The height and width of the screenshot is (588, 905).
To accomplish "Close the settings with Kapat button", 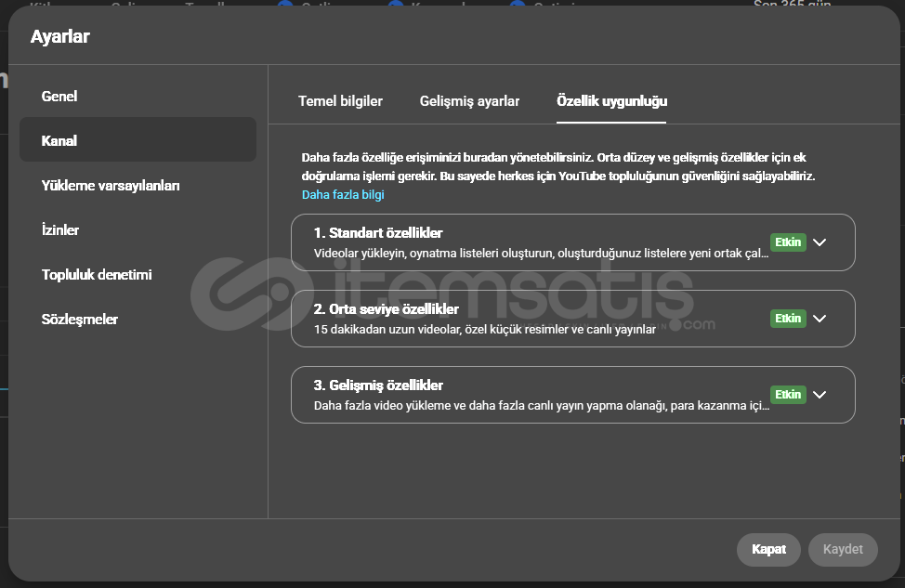I will tap(768, 549).
